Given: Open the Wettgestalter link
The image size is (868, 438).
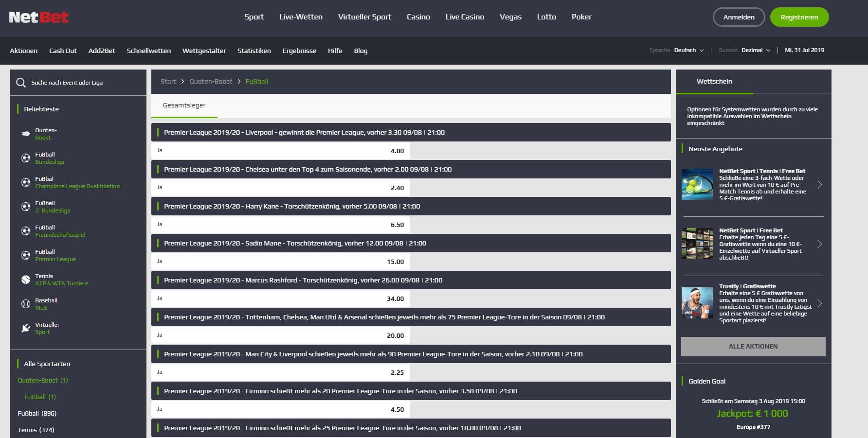Looking at the screenshot, I should [204, 51].
